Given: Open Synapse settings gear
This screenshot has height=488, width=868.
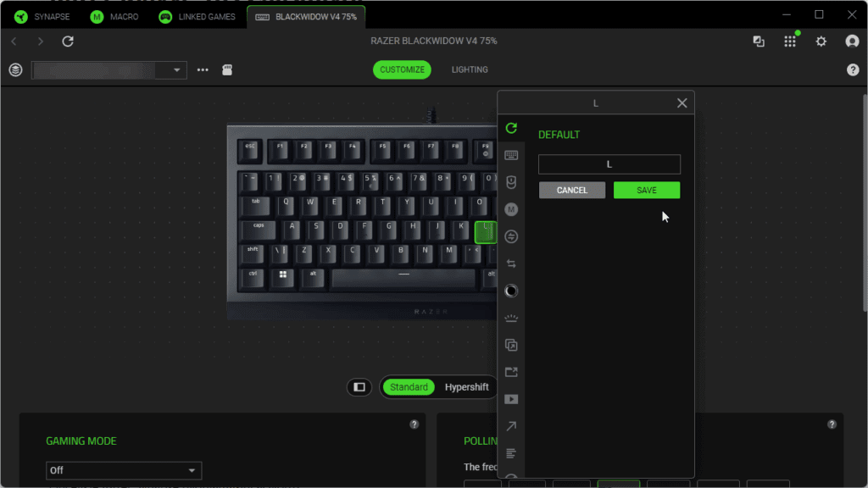Looking at the screenshot, I should (x=821, y=41).
